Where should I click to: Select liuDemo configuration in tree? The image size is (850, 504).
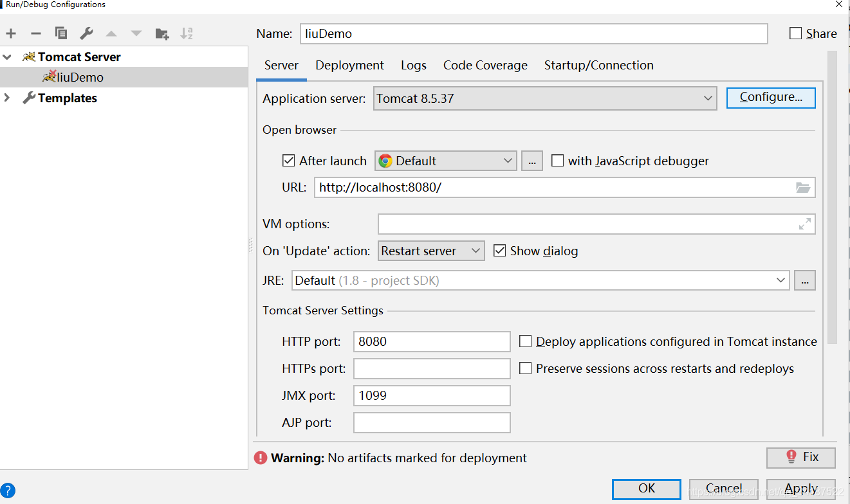tap(124, 77)
